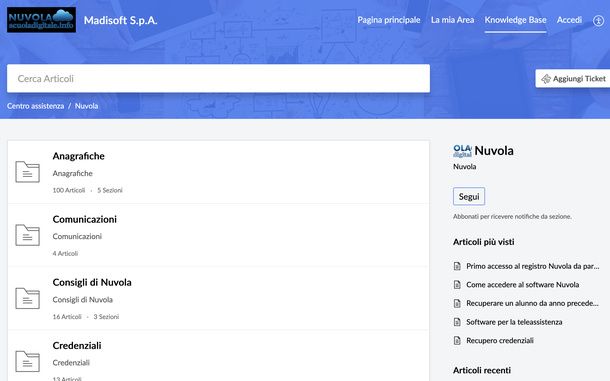Focus the Cerca Articoli search field

(218, 79)
